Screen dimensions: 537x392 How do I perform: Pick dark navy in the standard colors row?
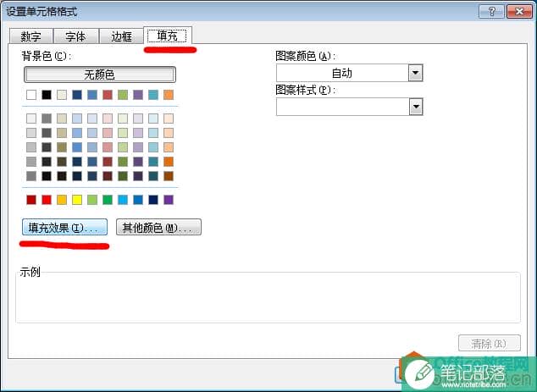coord(153,200)
